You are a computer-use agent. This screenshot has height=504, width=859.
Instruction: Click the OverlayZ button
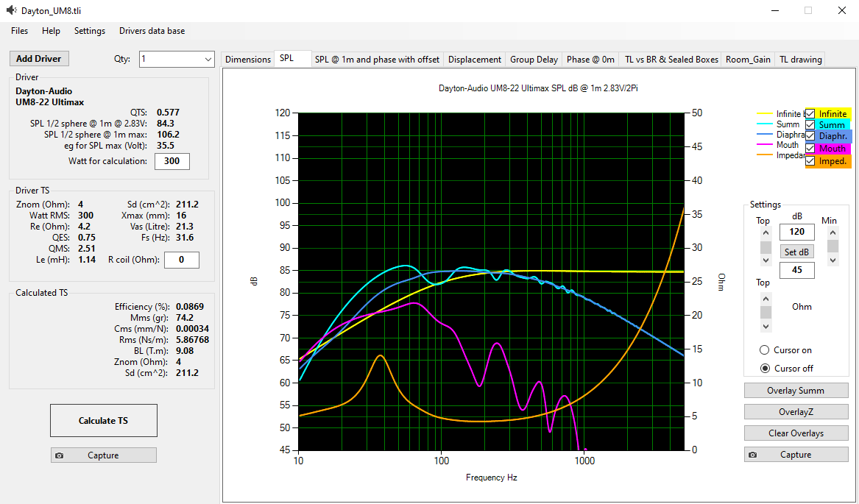tap(796, 412)
